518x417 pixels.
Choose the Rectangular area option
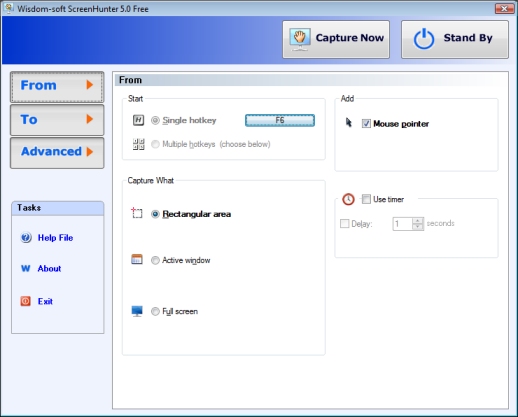click(x=155, y=214)
